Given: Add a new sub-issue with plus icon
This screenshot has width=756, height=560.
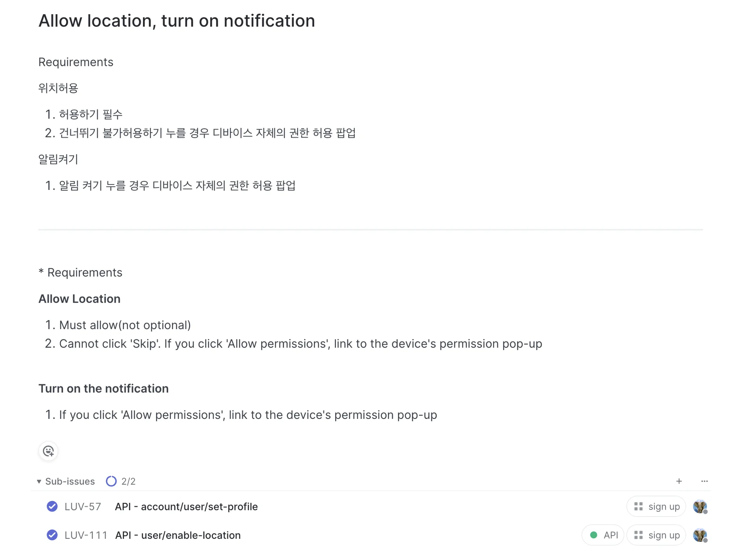Looking at the screenshot, I should coord(679,481).
